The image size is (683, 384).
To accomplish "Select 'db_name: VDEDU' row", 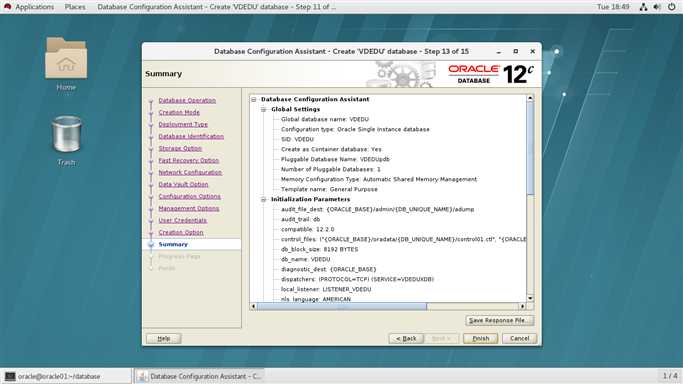I will click(x=305, y=259).
